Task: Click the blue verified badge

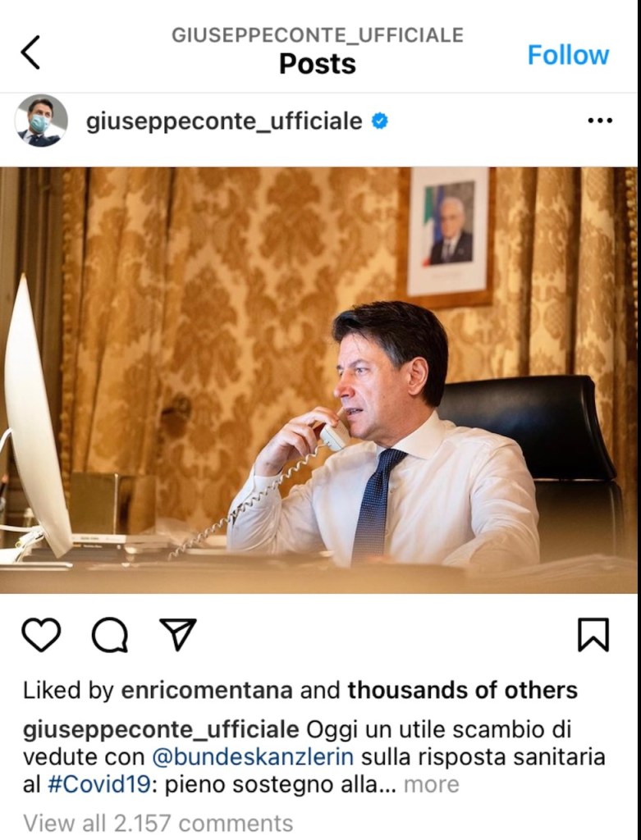Action: (379, 121)
